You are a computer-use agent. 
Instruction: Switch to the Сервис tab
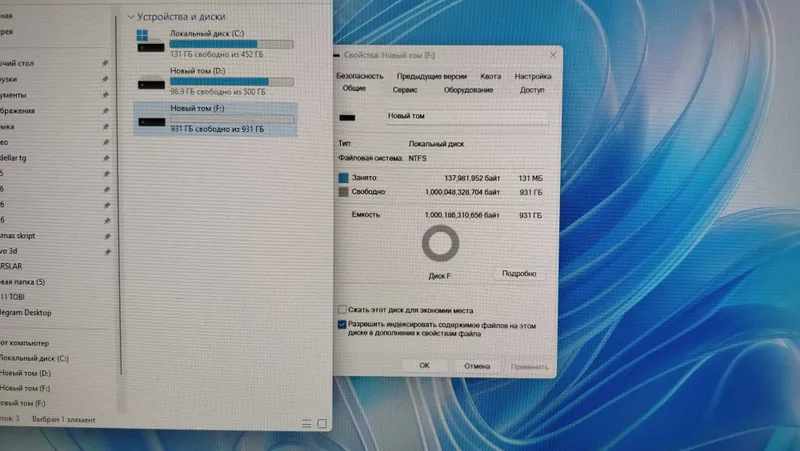tap(405, 90)
